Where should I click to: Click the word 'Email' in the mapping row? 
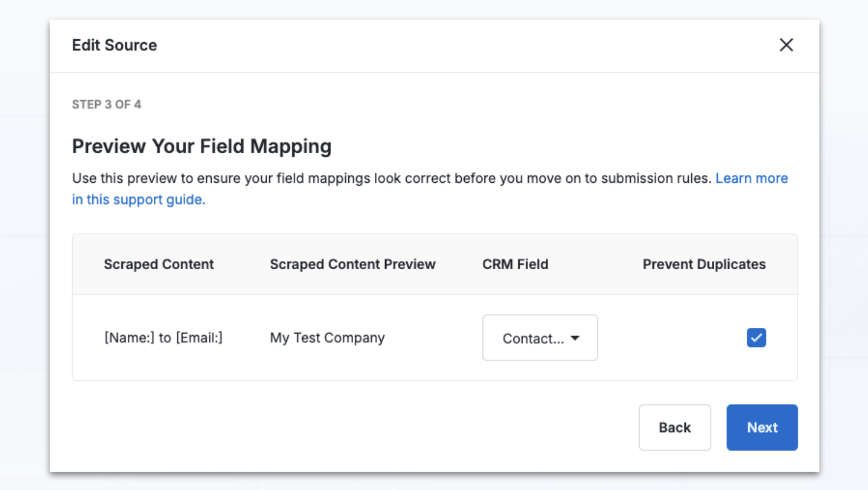coord(199,338)
